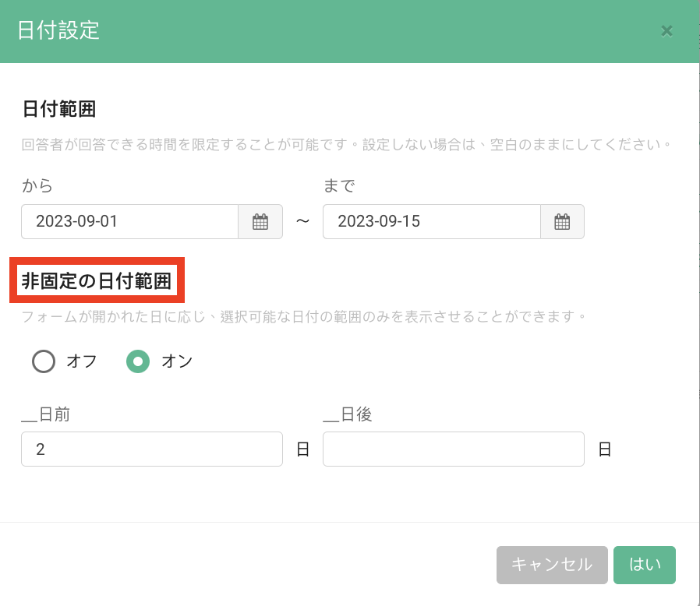Confirm with the はい button
This screenshot has height=606, width=700.
pos(644,565)
